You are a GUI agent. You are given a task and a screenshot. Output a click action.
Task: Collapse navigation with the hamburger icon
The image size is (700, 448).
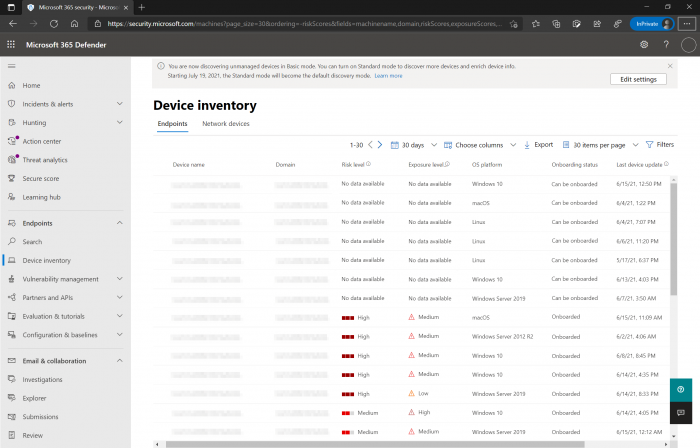point(11,66)
